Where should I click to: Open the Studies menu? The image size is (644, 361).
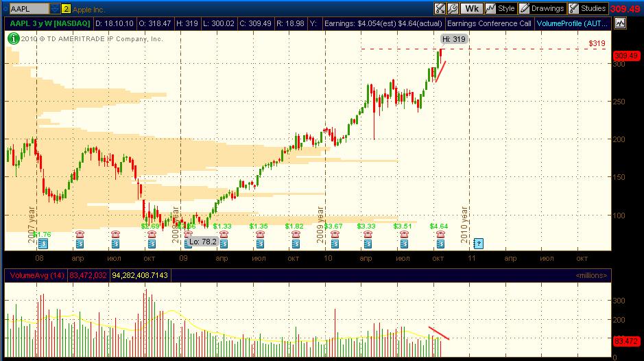588,8
